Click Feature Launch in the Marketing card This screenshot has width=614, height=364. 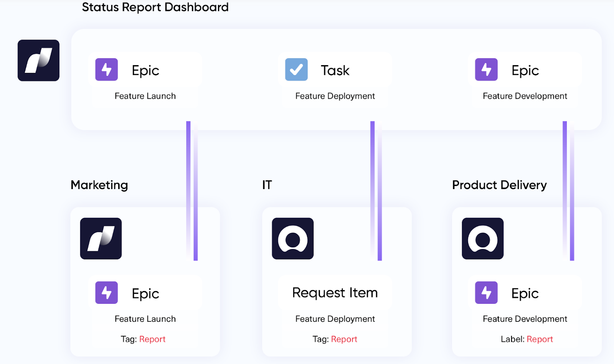145,319
